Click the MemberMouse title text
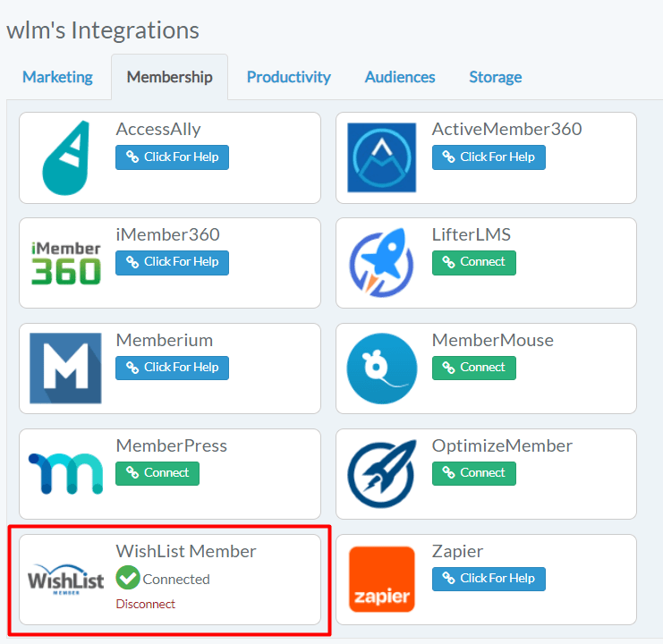The height and width of the screenshot is (644, 663). pyautogui.click(x=493, y=340)
